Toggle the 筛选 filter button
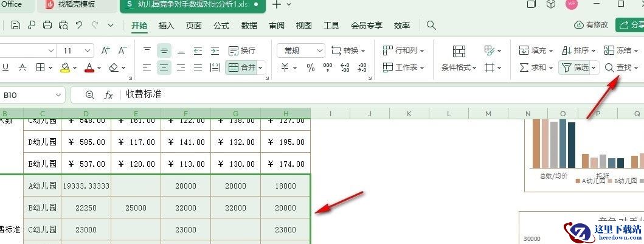 pos(575,68)
